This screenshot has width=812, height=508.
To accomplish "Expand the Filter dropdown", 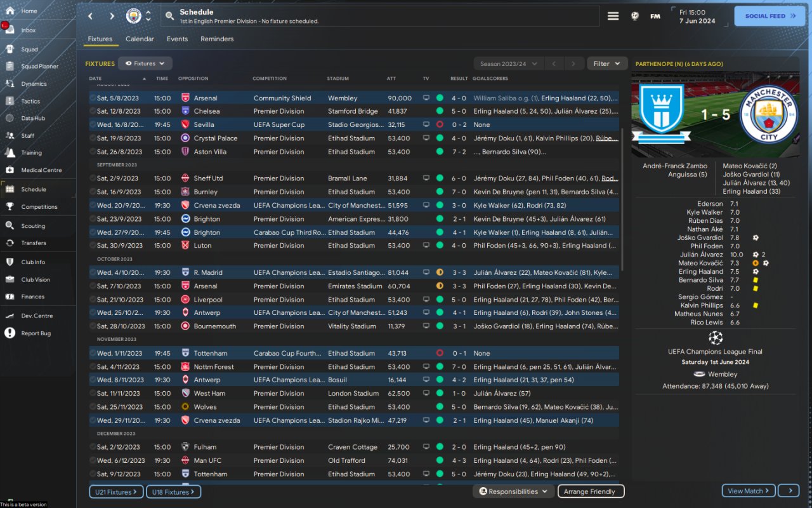I will [607, 63].
